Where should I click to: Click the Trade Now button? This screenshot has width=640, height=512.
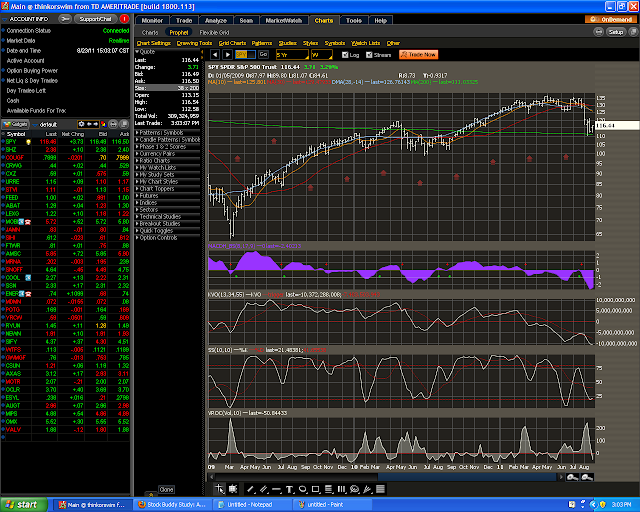click(x=418, y=55)
